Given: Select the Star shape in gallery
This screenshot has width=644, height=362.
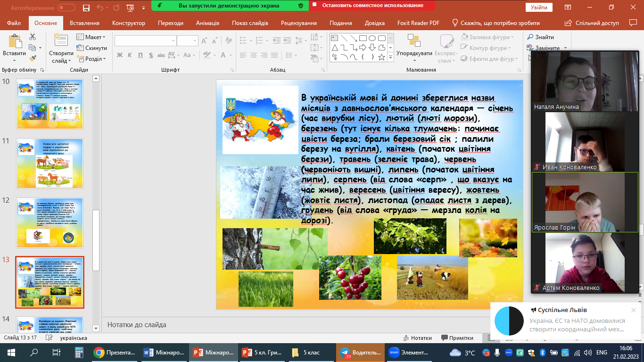Looking at the screenshot, I should point(382,57).
